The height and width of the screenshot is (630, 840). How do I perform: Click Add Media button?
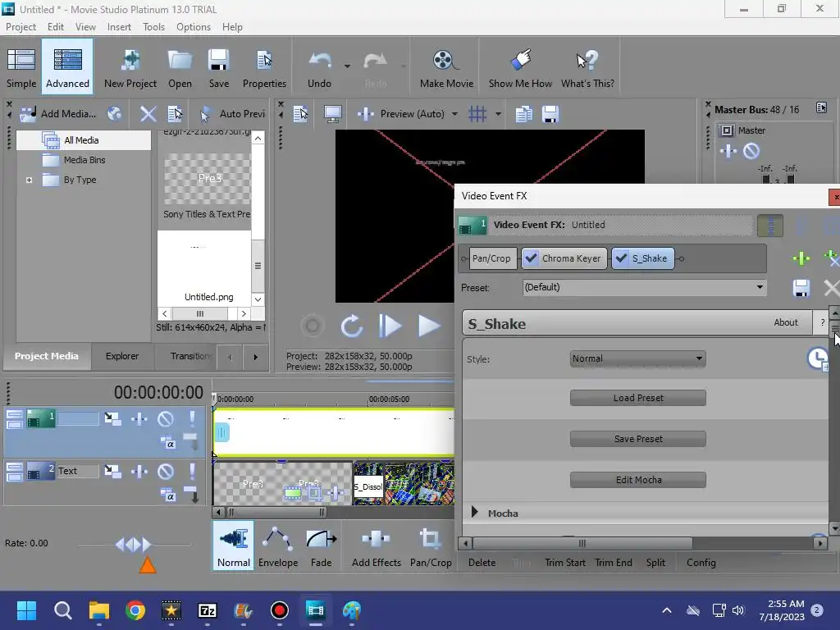tap(58, 113)
